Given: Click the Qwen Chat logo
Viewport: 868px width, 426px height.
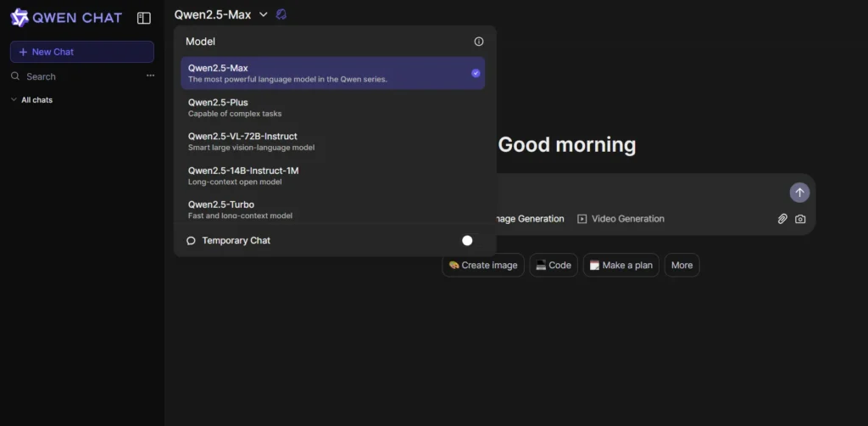Looking at the screenshot, I should click(x=66, y=18).
